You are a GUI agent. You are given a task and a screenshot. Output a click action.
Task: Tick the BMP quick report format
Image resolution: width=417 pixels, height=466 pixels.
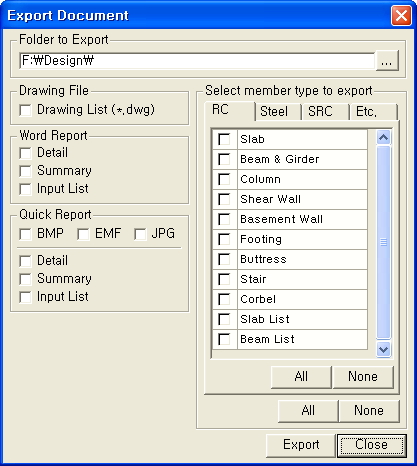(26, 234)
